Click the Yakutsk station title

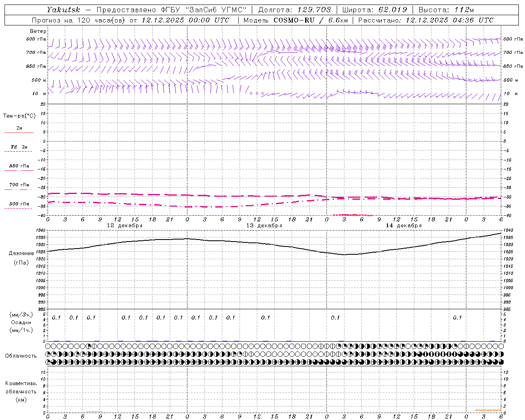point(63,10)
